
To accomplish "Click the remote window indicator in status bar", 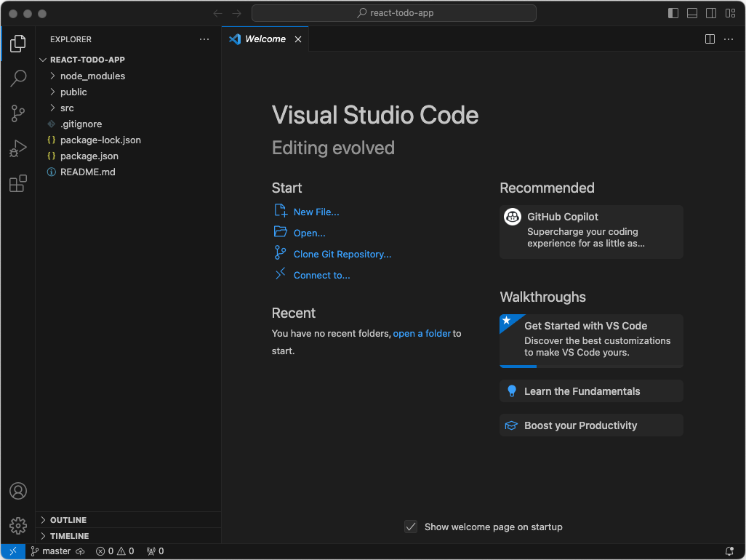I will point(13,551).
